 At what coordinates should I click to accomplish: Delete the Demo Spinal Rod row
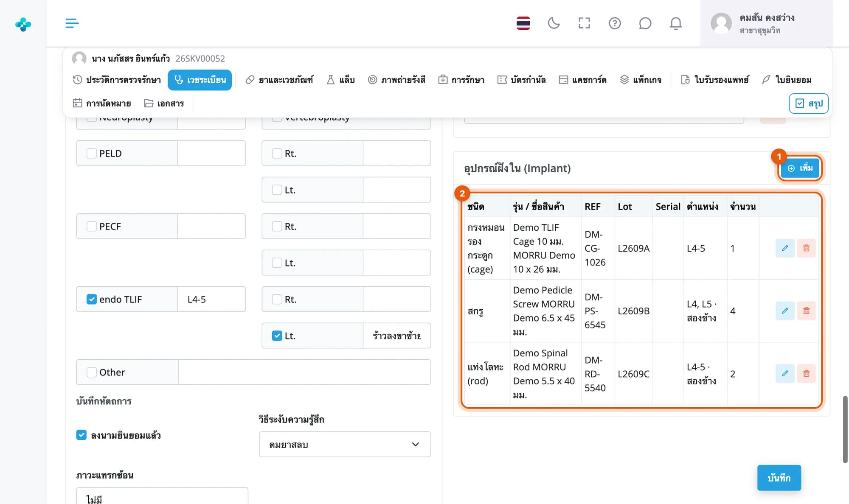point(806,374)
